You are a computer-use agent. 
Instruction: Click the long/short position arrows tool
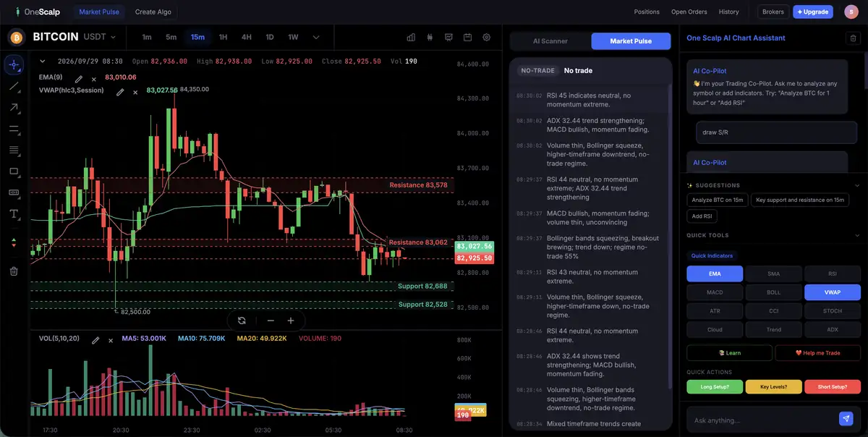coord(12,243)
